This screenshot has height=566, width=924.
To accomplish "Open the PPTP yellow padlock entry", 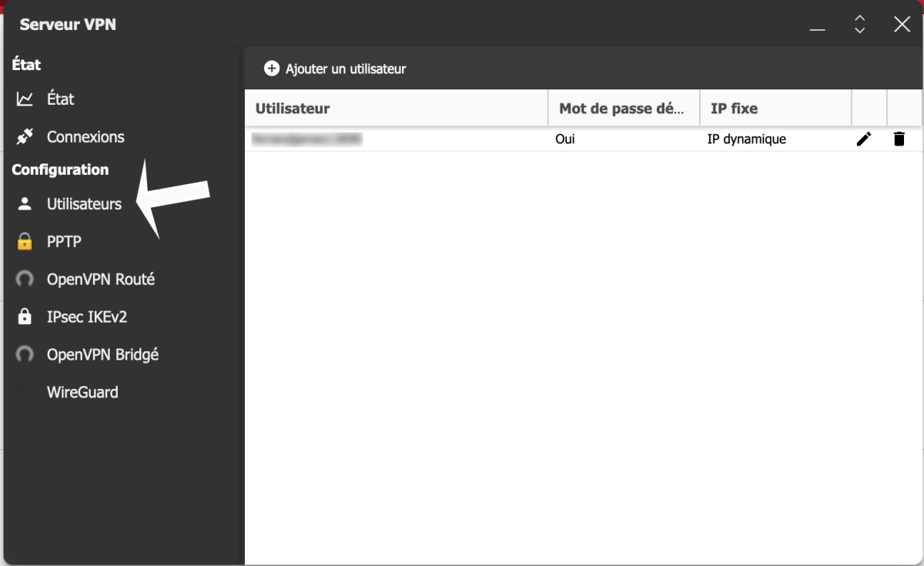I will click(25, 242).
